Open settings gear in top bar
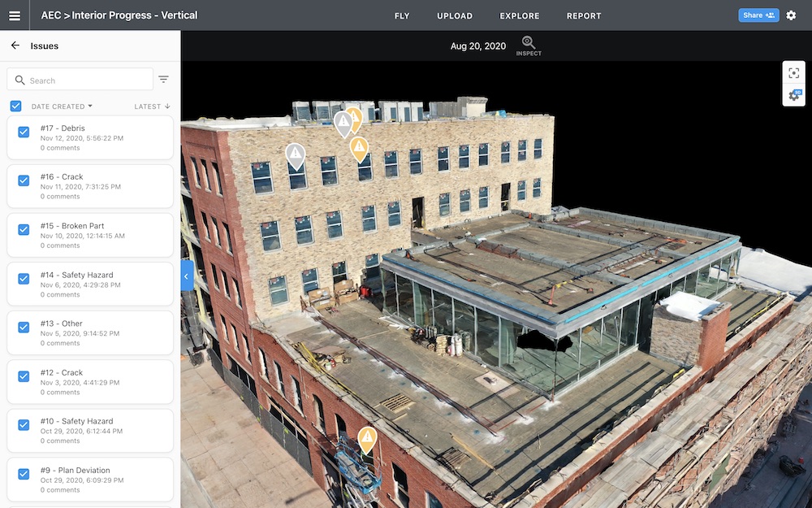Screen dimensions: 812x508 pos(791,15)
